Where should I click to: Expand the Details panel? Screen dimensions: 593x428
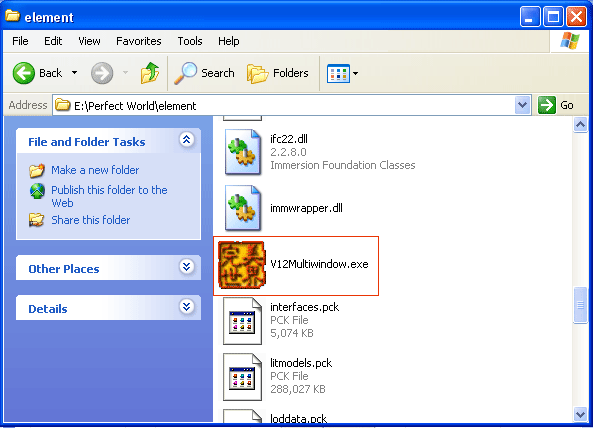coord(186,307)
